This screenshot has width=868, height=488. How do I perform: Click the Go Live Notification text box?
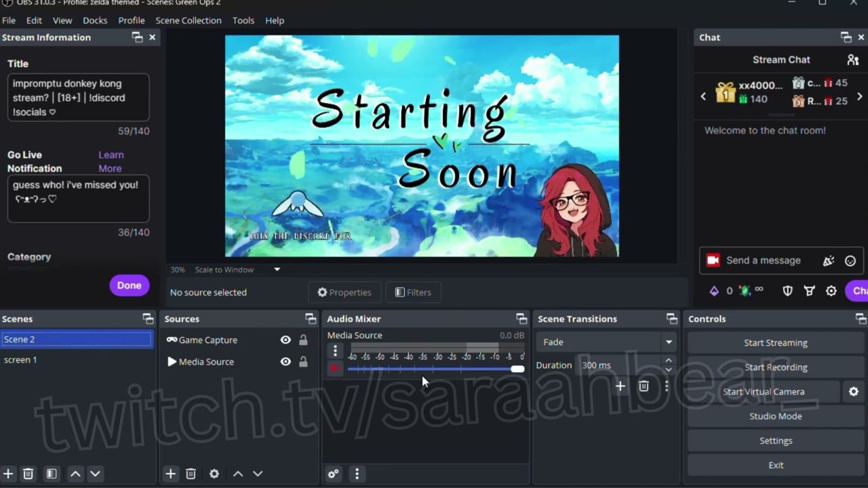(x=78, y=199)
